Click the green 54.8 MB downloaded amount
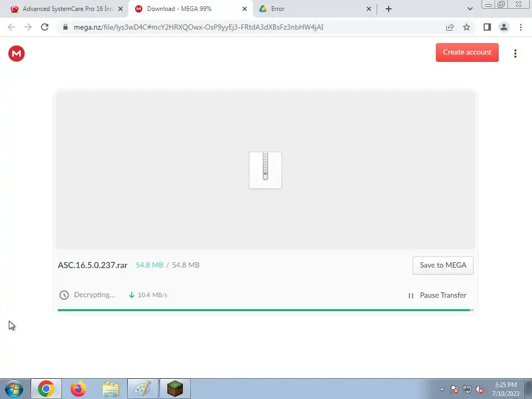This screenshot has width=532, height=399. tap(150, 265)
